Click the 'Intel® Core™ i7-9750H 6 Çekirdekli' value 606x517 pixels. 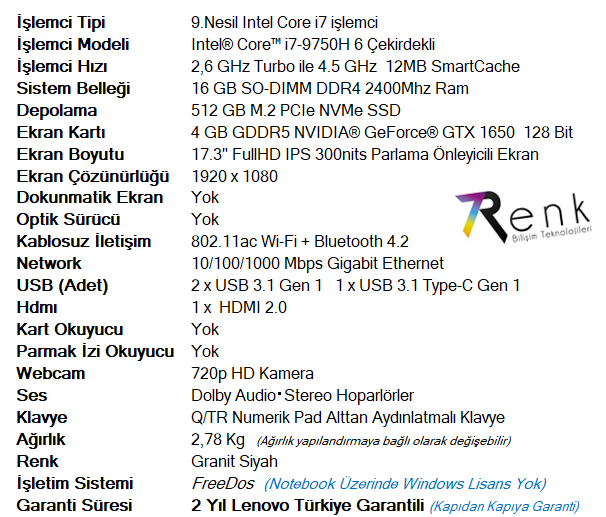(313, 44)
